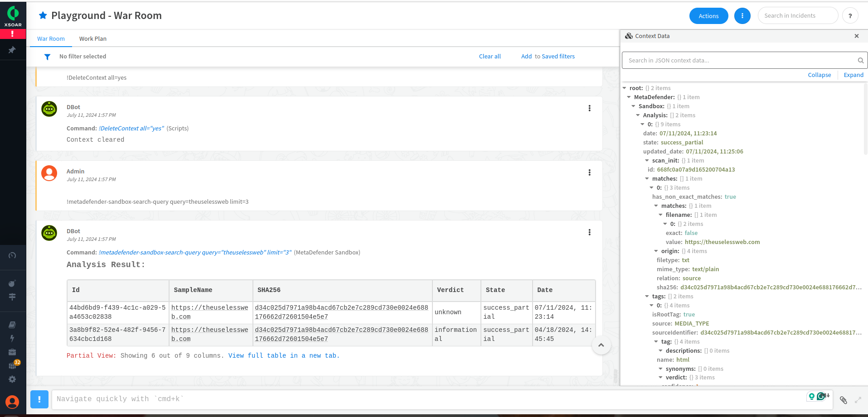
Task: Click Add to Saved filters link
Action: tap(548, 57)
